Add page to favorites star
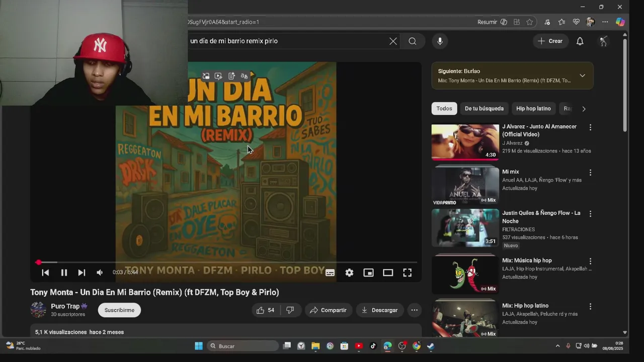This screenshot has height=362, width=644. point(529,22)
